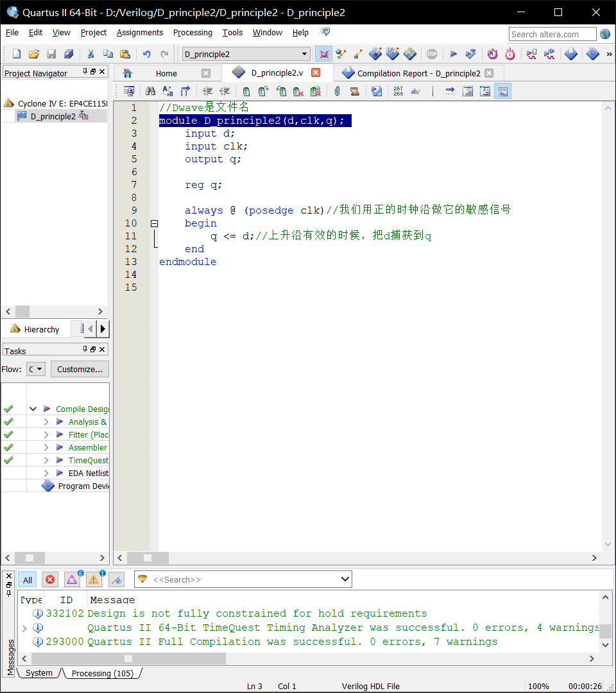Toggle the pin on the Tasks panel

(85, 349)
